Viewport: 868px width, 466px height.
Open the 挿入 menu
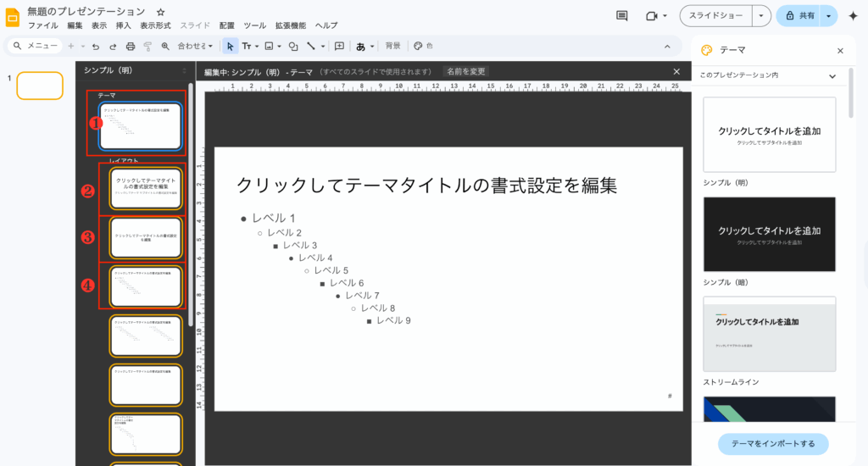(x=123, y=25)
